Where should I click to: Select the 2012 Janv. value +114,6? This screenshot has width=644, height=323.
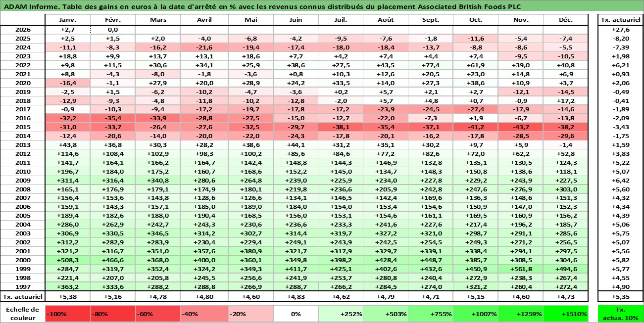tap(67, 154)
